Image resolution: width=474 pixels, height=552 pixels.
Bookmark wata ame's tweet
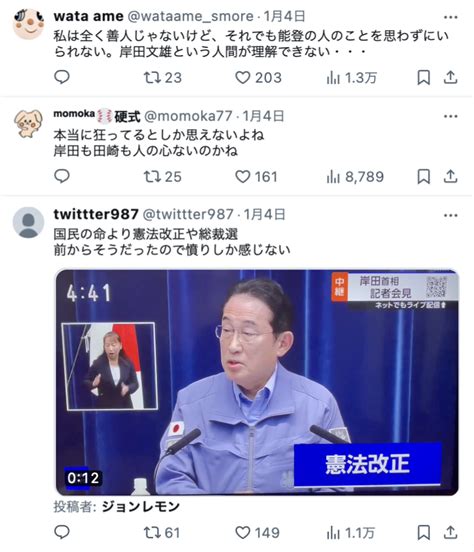[x=424, y=77]
